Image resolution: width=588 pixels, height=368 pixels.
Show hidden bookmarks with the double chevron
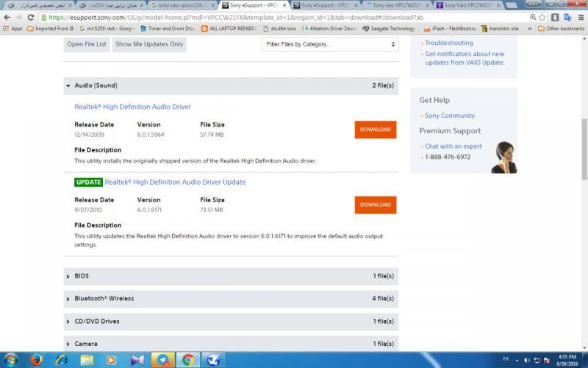pyautogui.click(x=529, y=29)
